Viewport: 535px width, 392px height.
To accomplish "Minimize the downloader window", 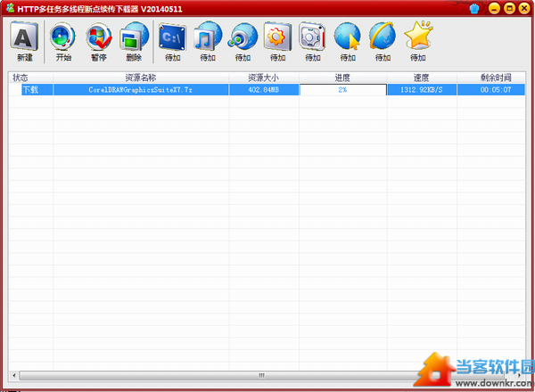I will [494, 8].
